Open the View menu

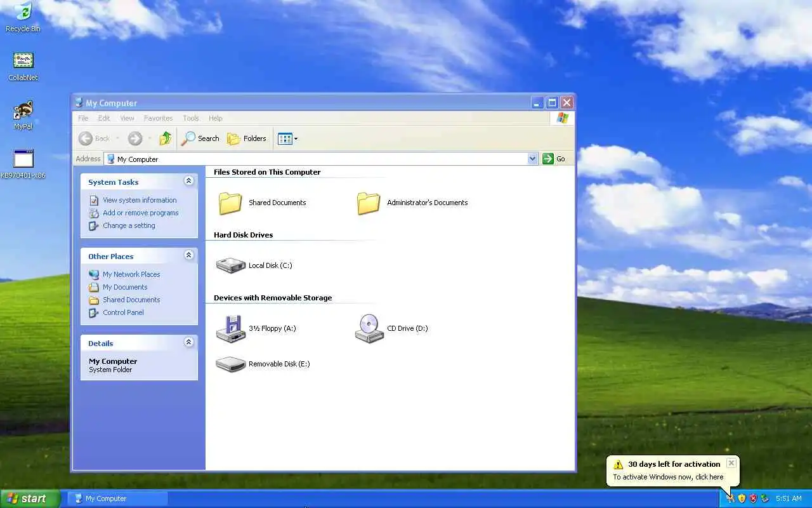(127, 118)
